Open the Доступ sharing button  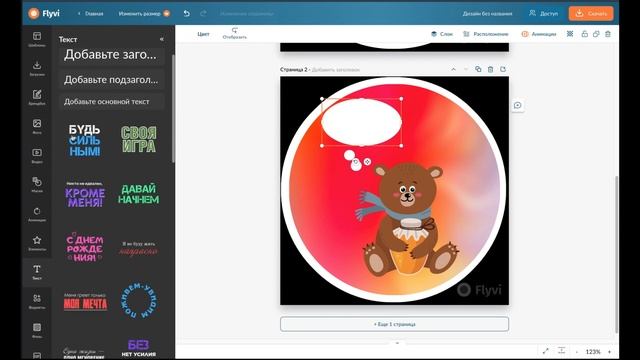[543, 13]
